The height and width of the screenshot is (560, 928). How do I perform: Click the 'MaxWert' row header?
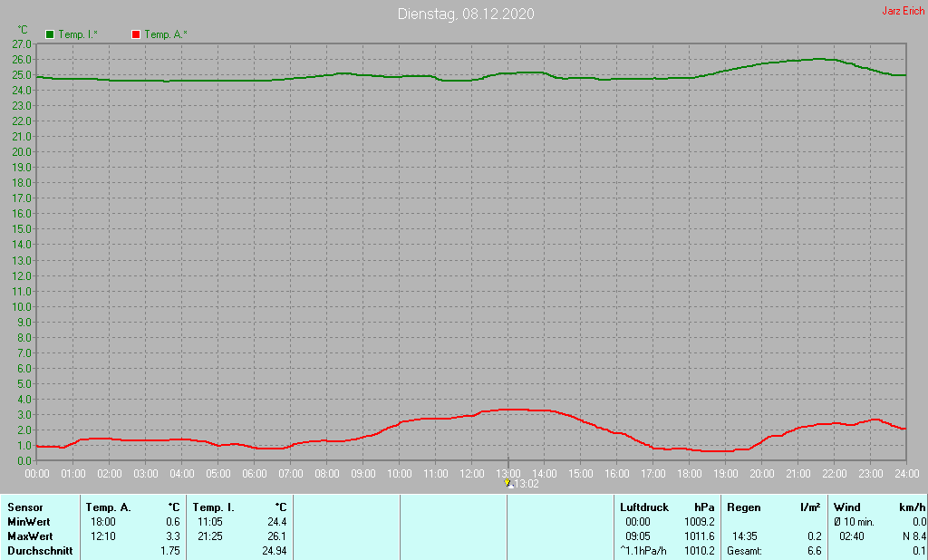pos(30,536)
